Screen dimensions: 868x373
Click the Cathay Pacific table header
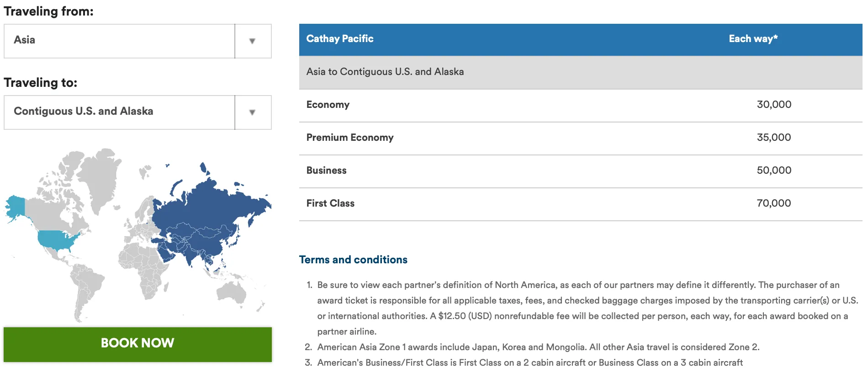click(x=340, y=39)
